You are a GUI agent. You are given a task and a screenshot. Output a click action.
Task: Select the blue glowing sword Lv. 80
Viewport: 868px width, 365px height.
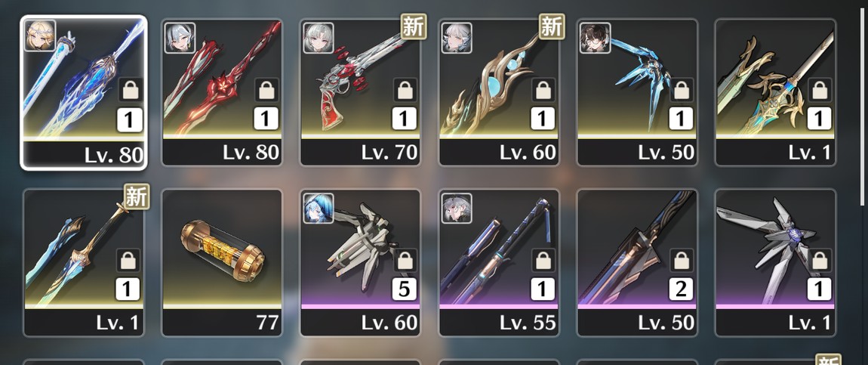pyautogui.click(x=84, y=92)
